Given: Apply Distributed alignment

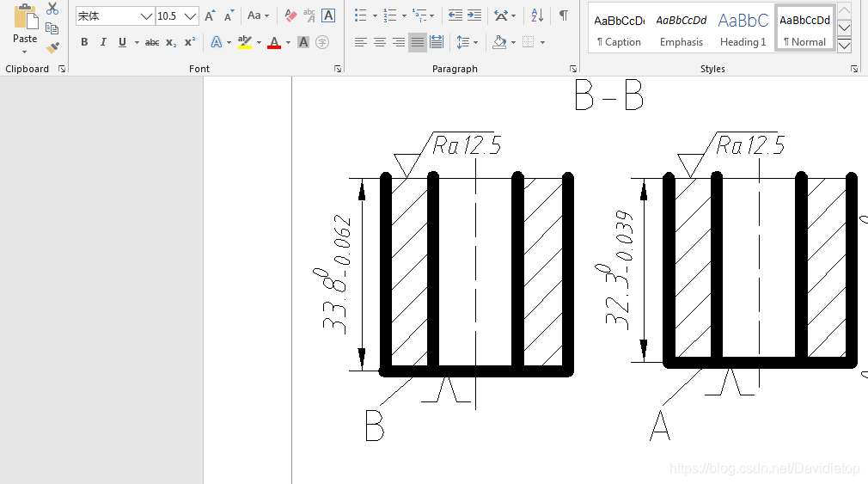Looking at the screenshot, I should (x=437, y=42).
